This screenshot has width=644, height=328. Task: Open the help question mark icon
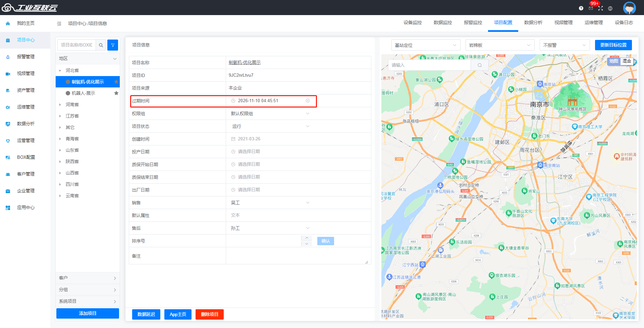[581, 8]
